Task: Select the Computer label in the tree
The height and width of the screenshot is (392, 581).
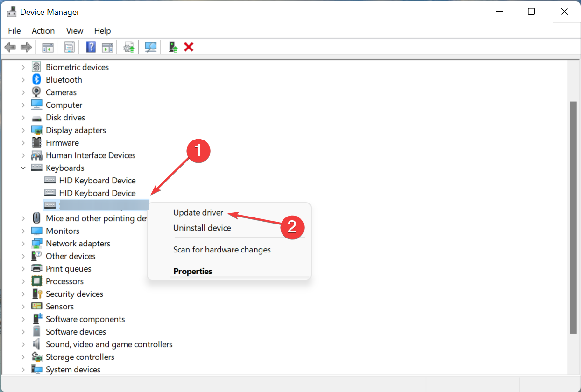Action: 64,105
